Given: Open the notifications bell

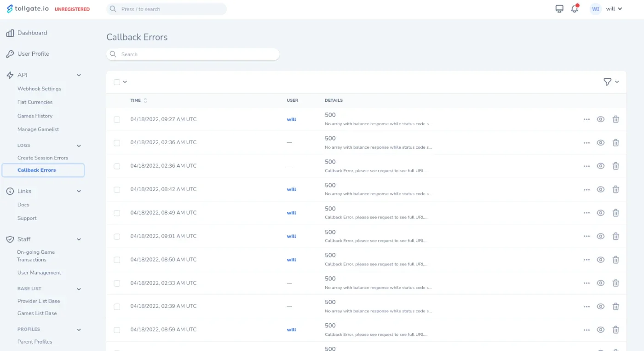Looking at the screenshot, I should tap(575, 9).
